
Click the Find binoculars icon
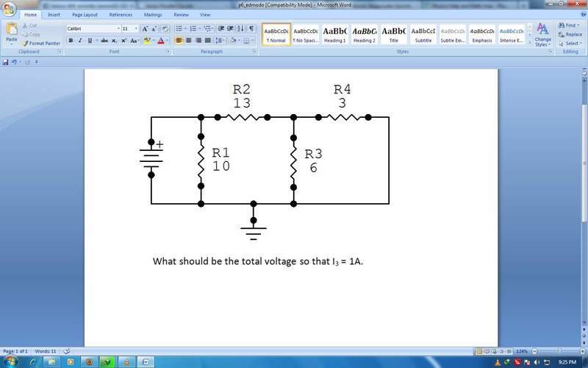tap(562, 25)
